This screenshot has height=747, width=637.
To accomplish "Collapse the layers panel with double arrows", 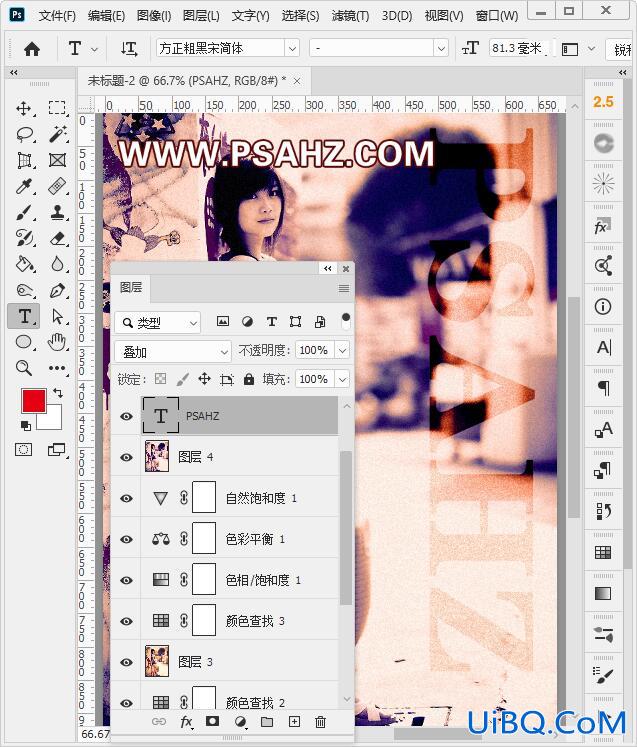I will point(328,269).
